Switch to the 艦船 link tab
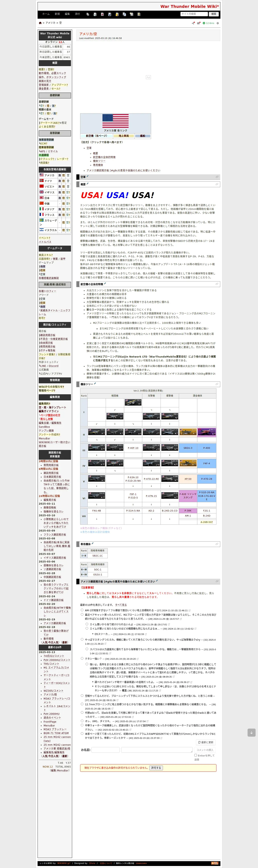This screenshot has width=258, height=868. point(143,136)
